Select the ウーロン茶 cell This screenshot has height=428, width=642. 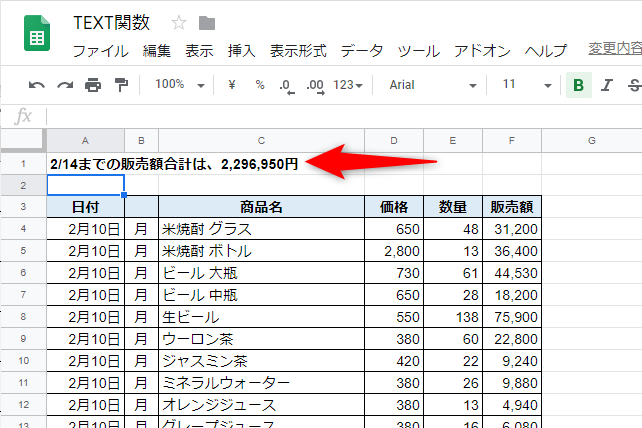click(261, 339)
